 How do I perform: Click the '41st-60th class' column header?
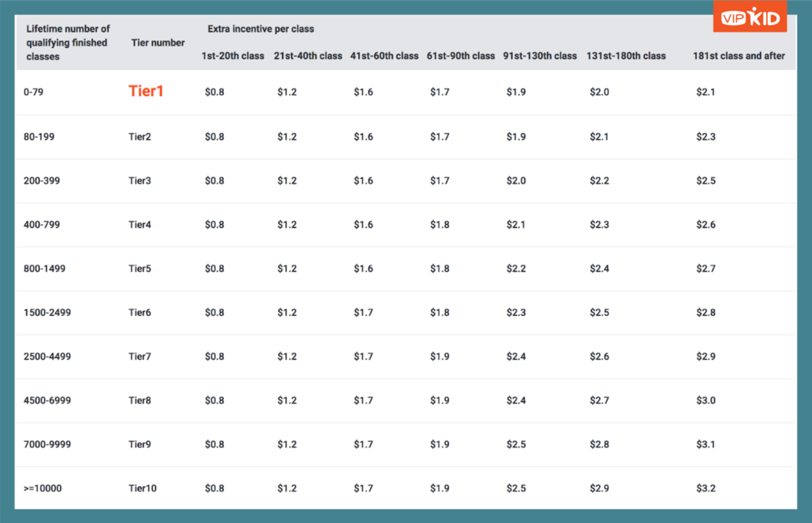click(384, 56)
